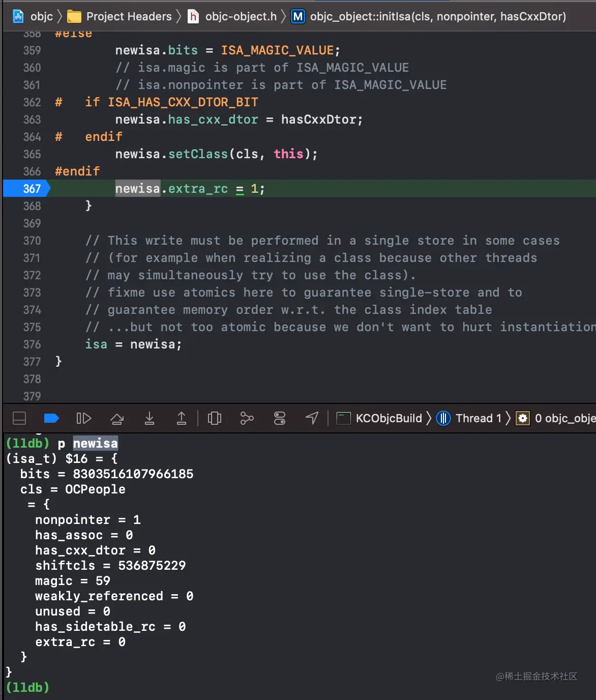
Task: Open the Debug View Hierarchy
Action: coord(215,418)
